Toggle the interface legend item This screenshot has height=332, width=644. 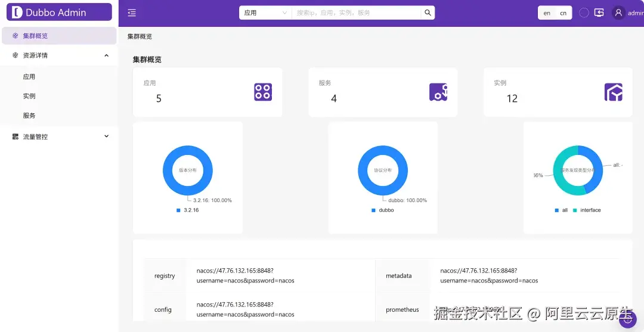click(x=587, y=210)
